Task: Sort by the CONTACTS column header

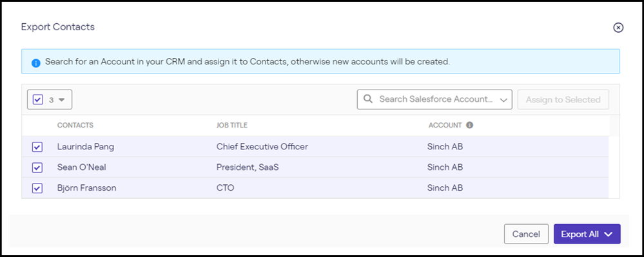Action: click(75, 125)
